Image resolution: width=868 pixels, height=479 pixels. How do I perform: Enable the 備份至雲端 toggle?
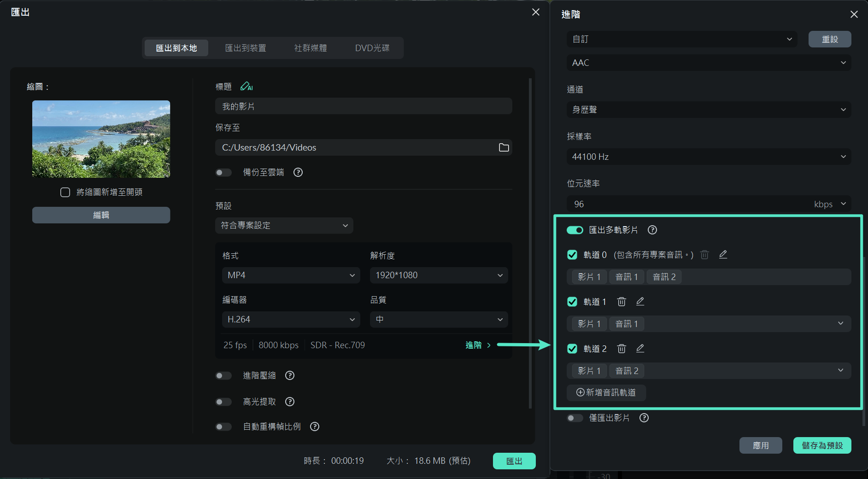click(x=223, y=172)
